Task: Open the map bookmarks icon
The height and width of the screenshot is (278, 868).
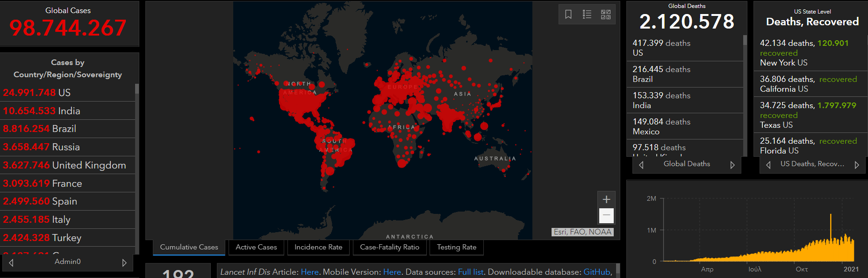Action: 568,15
